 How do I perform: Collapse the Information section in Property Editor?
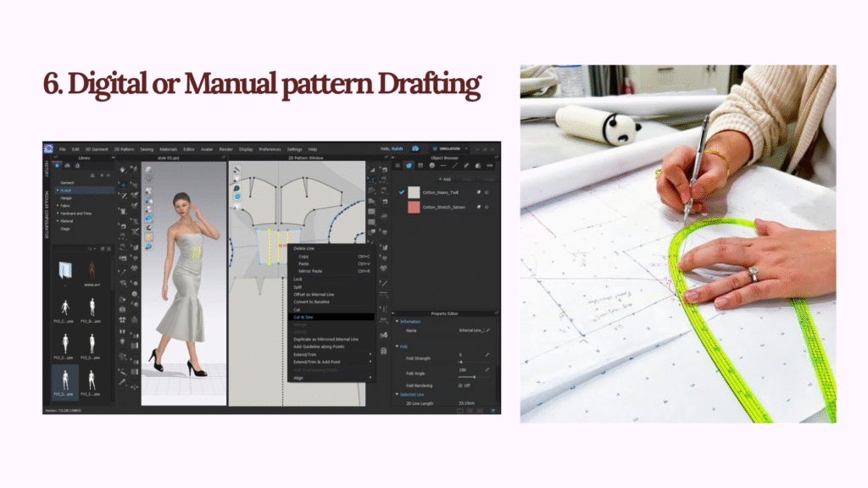pyautogui.click(x=397, y=321)
